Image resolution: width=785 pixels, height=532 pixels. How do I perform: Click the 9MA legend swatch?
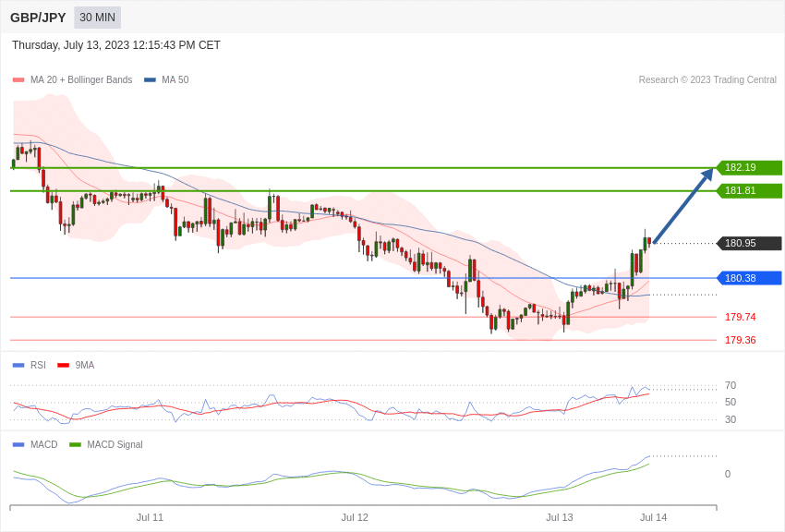point(64,366)
